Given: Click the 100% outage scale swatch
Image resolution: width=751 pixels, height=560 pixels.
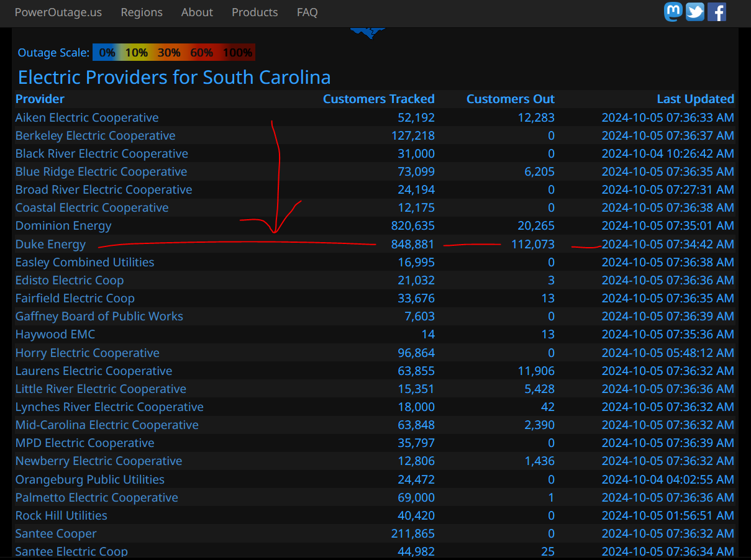Looking at the screenshot, I should pos(237,53).
